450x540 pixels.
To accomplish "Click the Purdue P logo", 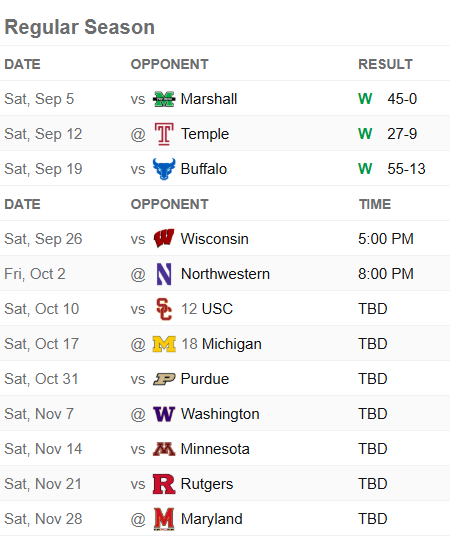I will coord(164,379).
